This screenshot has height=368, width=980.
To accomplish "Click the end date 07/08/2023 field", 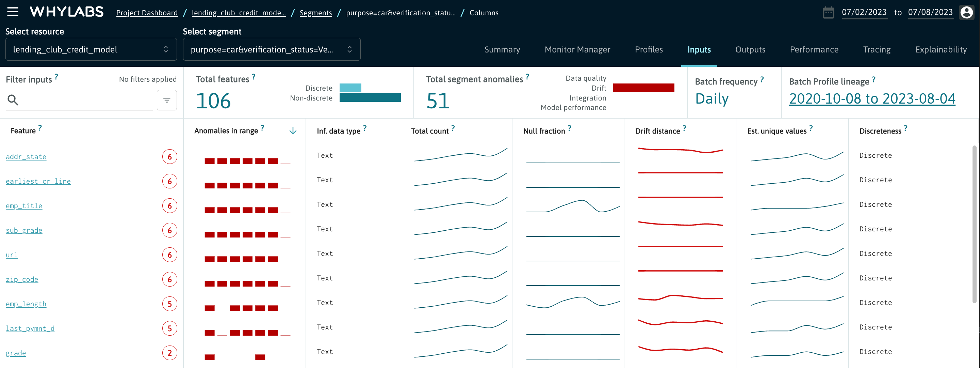I will [930, 13].
